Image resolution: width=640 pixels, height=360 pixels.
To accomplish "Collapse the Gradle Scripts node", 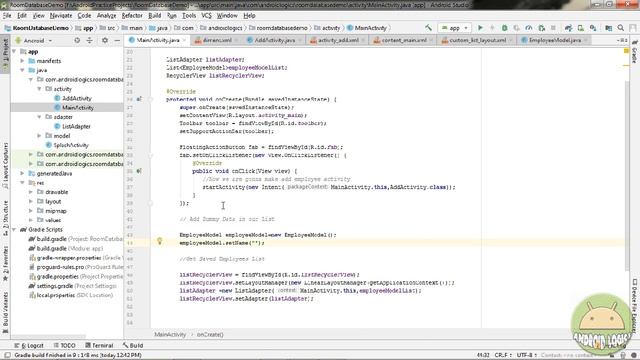I will pyautogui.click(x=15, y=230).
